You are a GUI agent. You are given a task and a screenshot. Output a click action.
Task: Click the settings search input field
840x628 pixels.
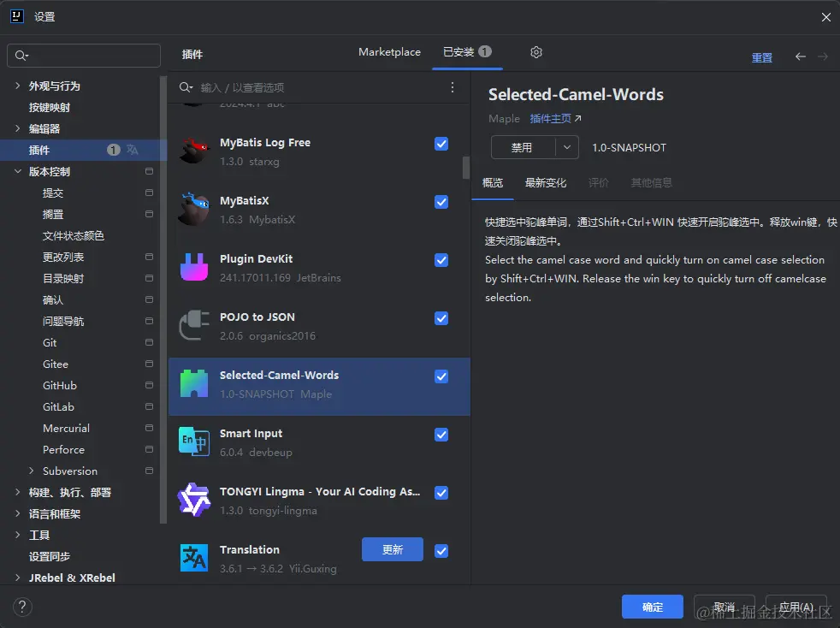pyautogui.click(x=84, y=56)
